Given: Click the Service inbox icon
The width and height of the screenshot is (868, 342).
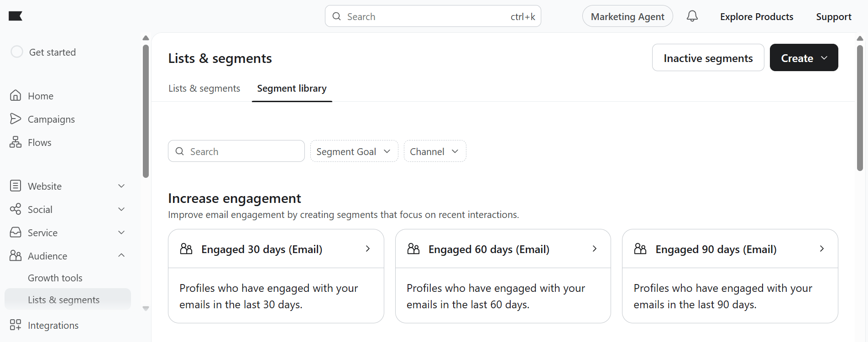Looking at the screenshot, I should pyautogui.click(x=16, y=232).
